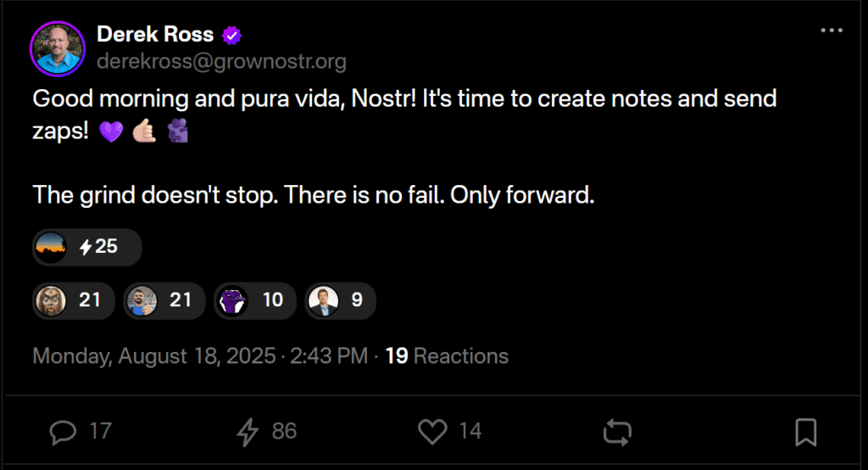The image size is (868, 470).
Task: Click suited man zap pill with 9
Action: 339,300
